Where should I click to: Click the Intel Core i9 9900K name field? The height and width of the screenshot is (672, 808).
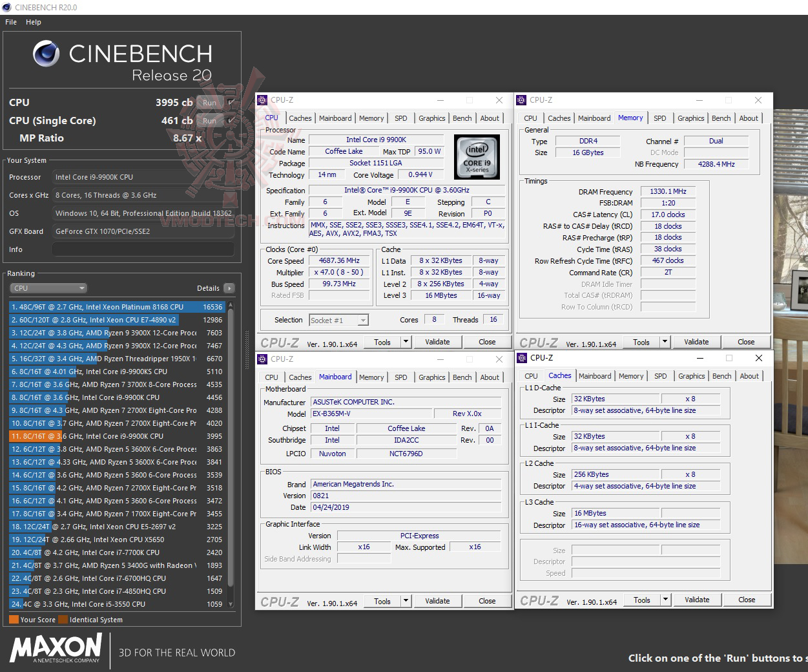pos(376,140)
